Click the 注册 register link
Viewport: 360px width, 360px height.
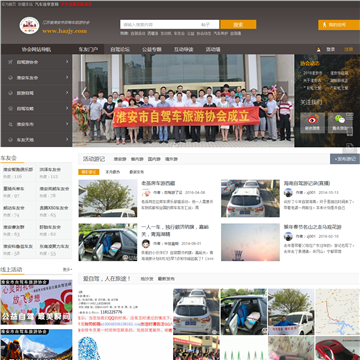(x=348, y=49)
